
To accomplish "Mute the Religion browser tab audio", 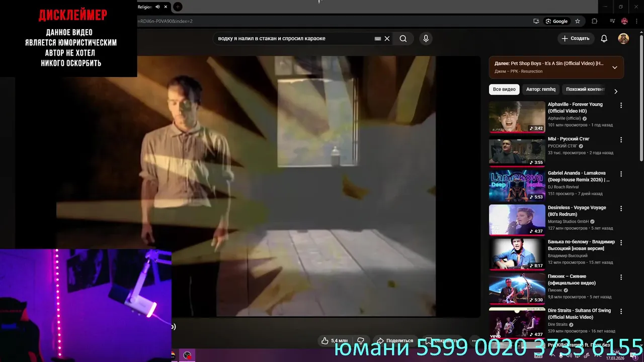I will point(157,7).
